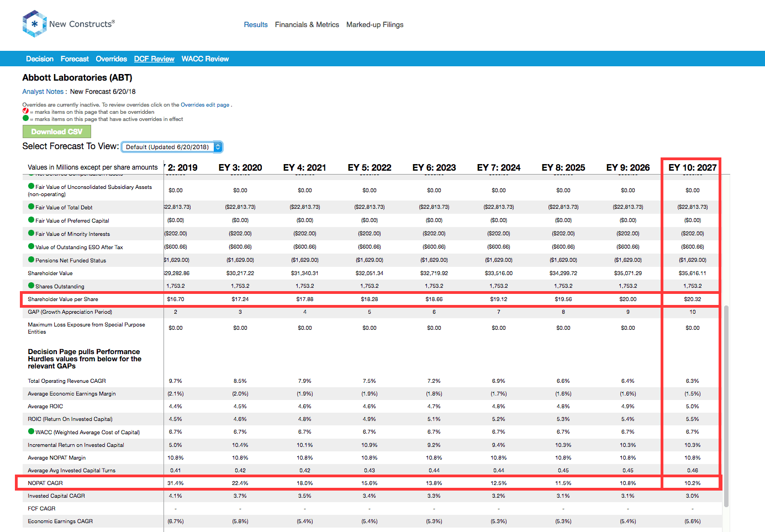Click the Download CSV button
Viewport: 765px width, 532px height.
(57, 131)
